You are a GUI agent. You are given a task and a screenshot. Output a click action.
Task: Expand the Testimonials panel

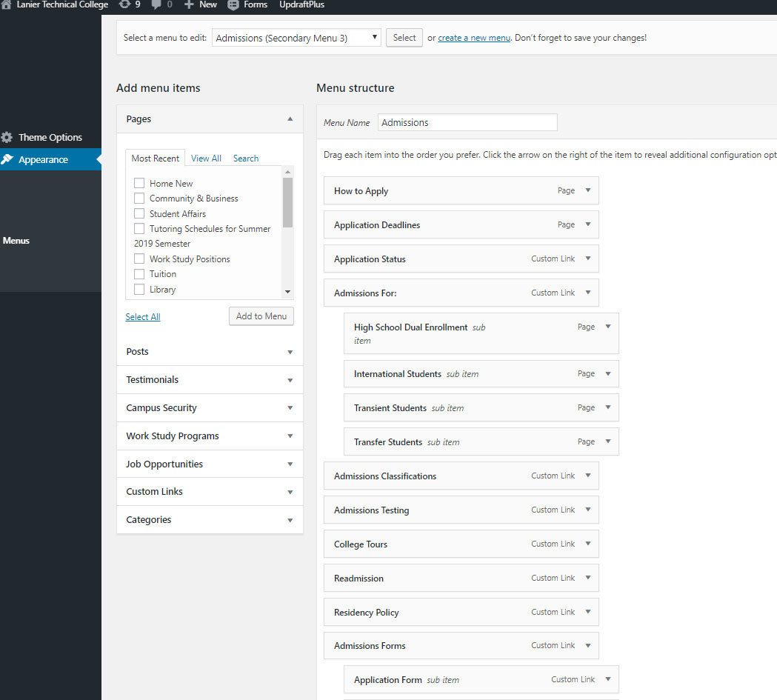pyautogui.click(x=290, y=380)
